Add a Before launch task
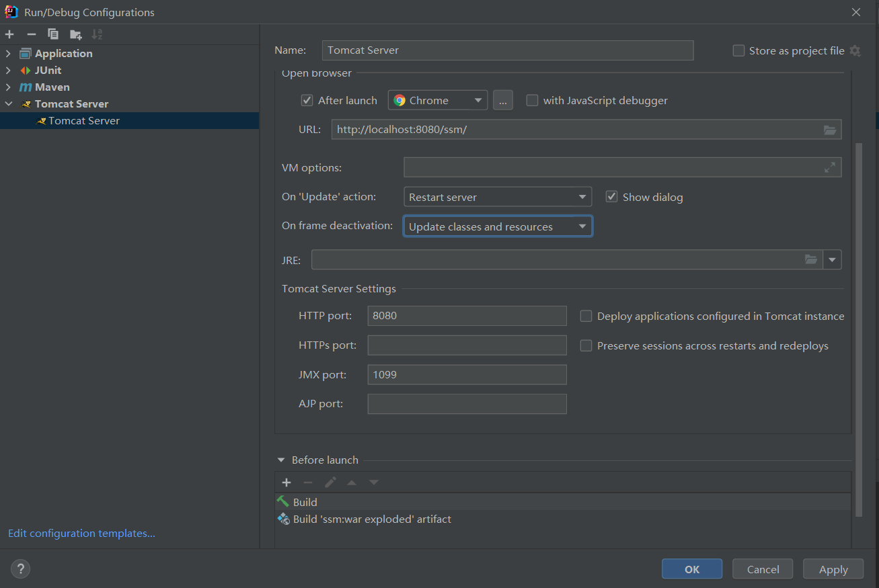 click(286, 482)
